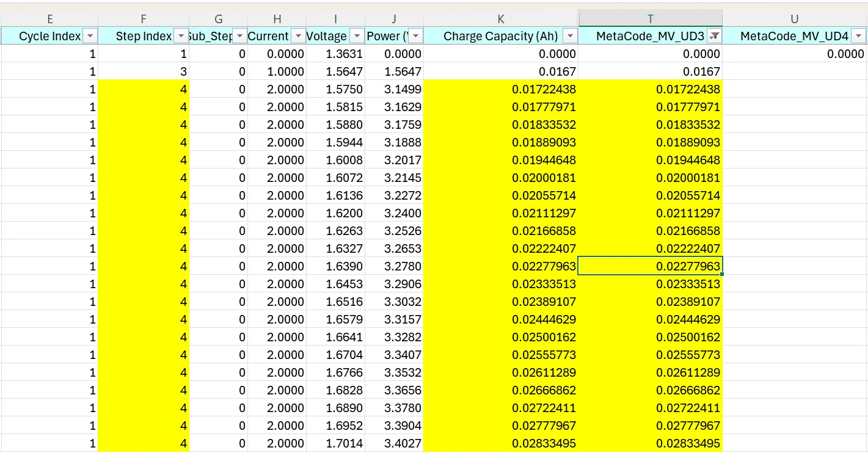Select the Current cell showing 1.0000
The image size is (868, 453).
tap(277, 71)
